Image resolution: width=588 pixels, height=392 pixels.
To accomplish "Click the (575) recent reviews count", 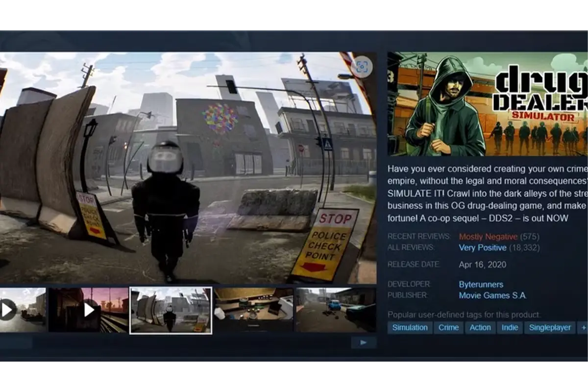I will [x=530, y=237].
